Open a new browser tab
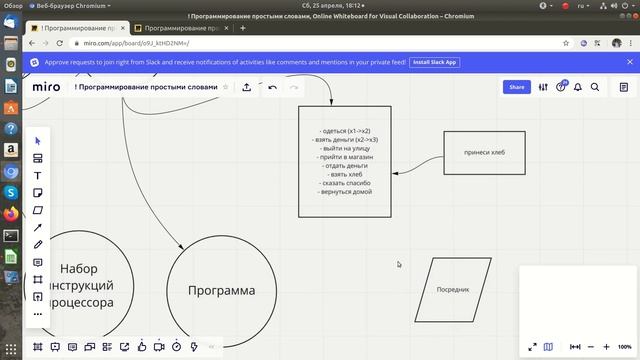This screenshot has height=360, width=640. click(x=243, y=28)
